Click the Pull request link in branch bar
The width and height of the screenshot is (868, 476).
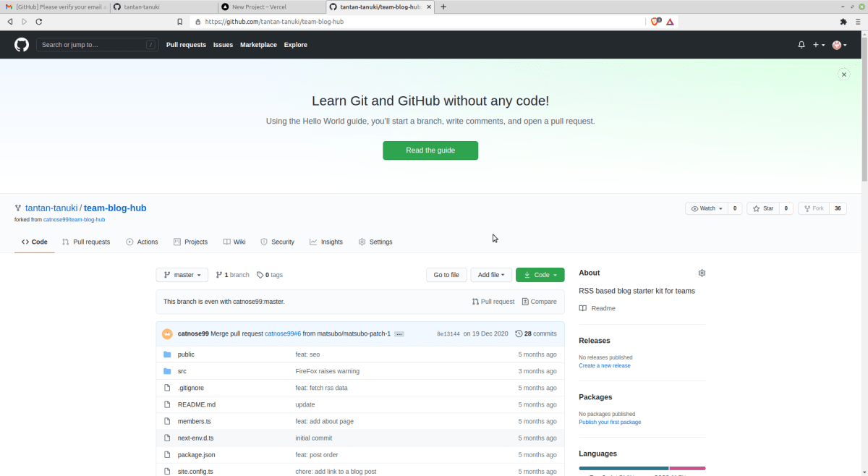click(x=493, y=302)
